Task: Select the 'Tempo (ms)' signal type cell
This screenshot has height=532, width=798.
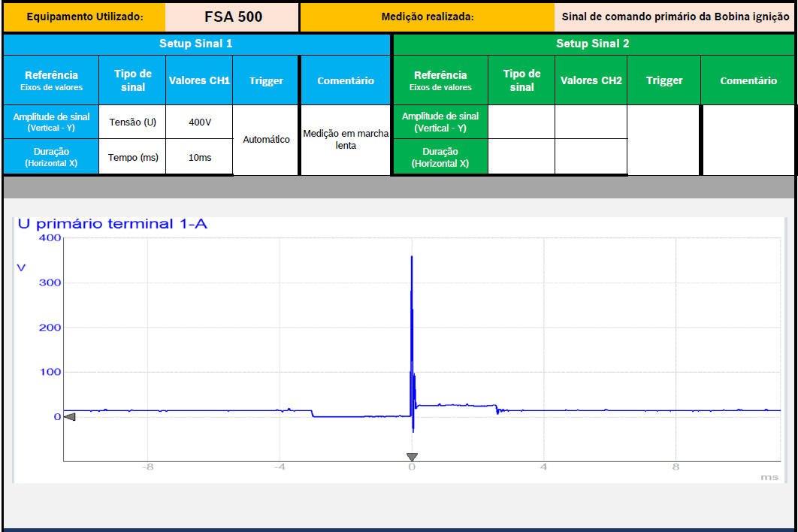Action: (x=132, y=157)
